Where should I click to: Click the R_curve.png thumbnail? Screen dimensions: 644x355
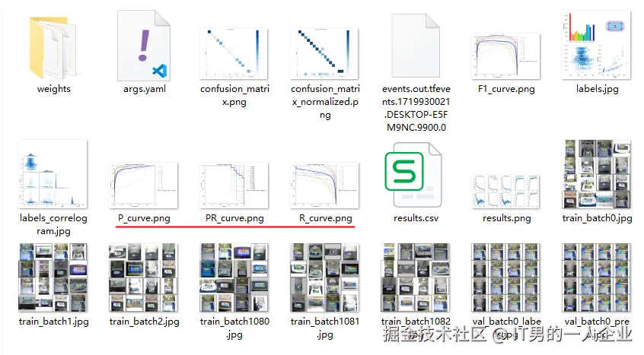point(324,185)
